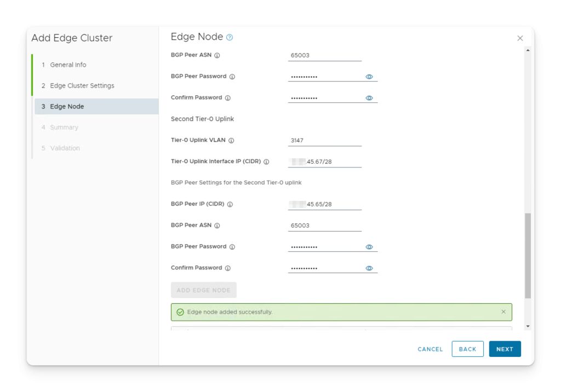Image resolution: width=561 pixels, height=392 pixels.
Task: Reveal the second BGP Peer Password
Action: [369, 246]
